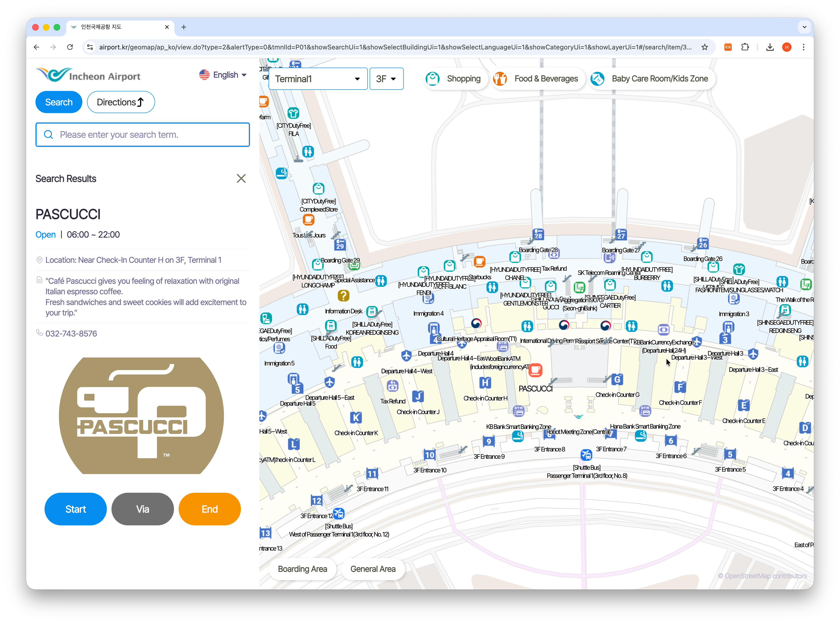840x624 pixels.
Task: Open the Terminal1 building dropdown
Action: coord(318,79)
